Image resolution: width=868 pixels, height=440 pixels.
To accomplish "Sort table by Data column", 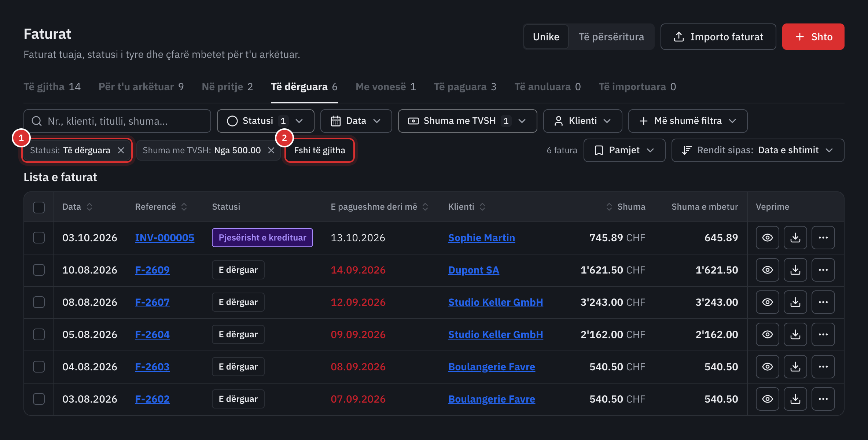I will [77, 207].
